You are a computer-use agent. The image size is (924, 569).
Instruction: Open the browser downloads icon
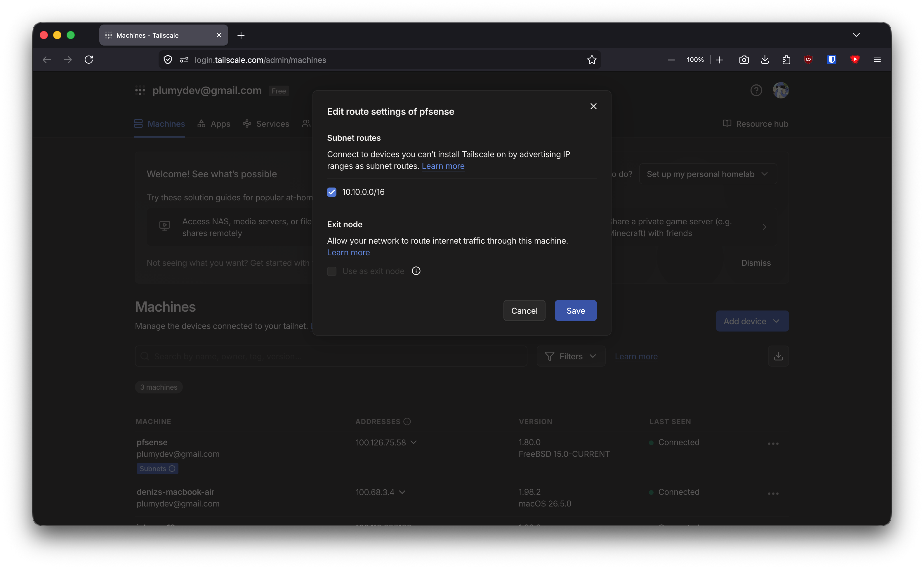point(765,60)
